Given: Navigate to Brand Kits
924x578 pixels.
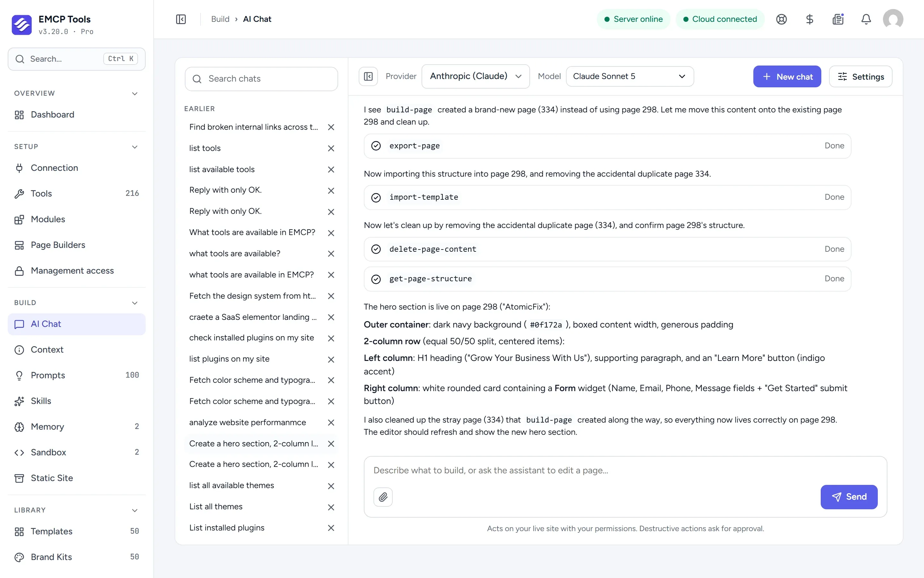Looking at the screenshot, I should click(76, 557).
